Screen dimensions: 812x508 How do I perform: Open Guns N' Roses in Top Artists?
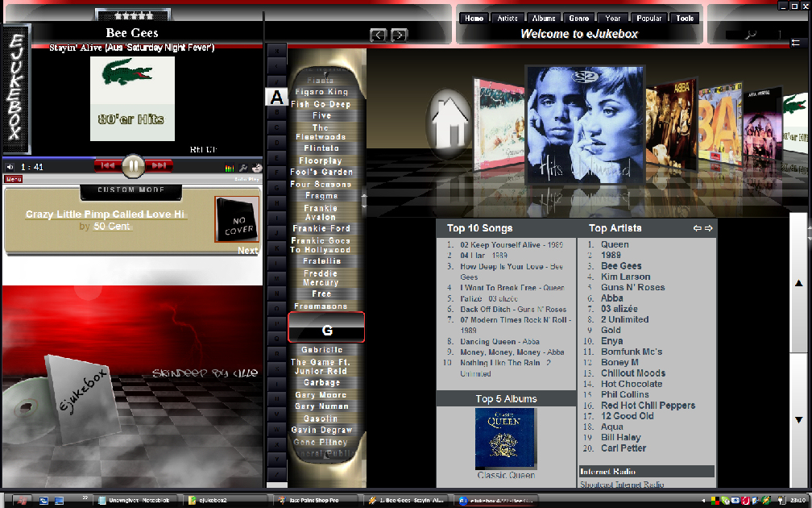633,287
